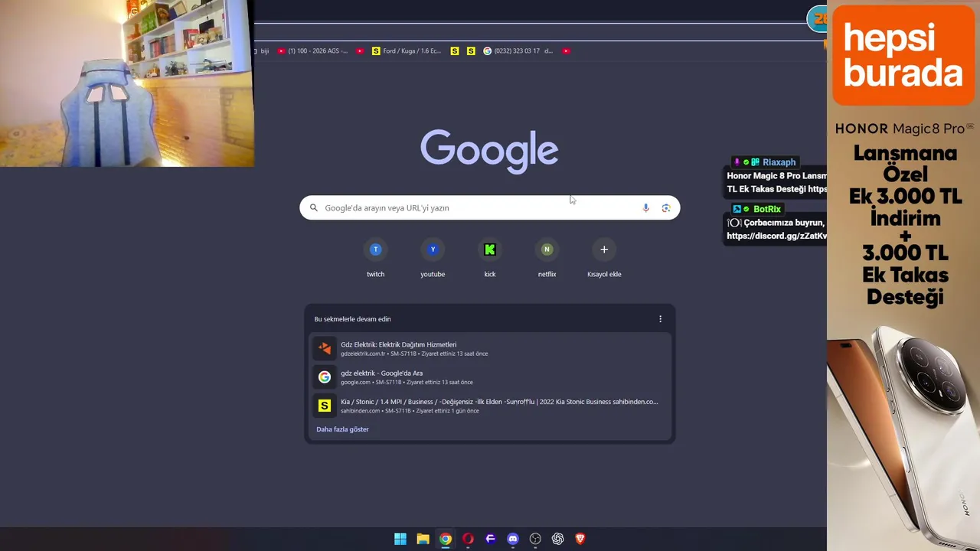Open the Brave browser taskbar icon
The height and width of the screenshot is (551, 980).
coord(580,539)
